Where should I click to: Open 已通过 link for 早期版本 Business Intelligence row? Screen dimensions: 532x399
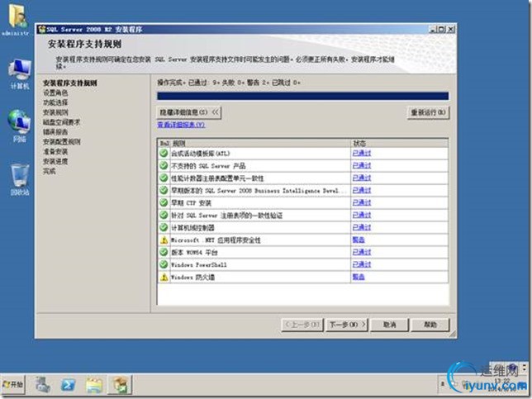click(x=362, y=190)
